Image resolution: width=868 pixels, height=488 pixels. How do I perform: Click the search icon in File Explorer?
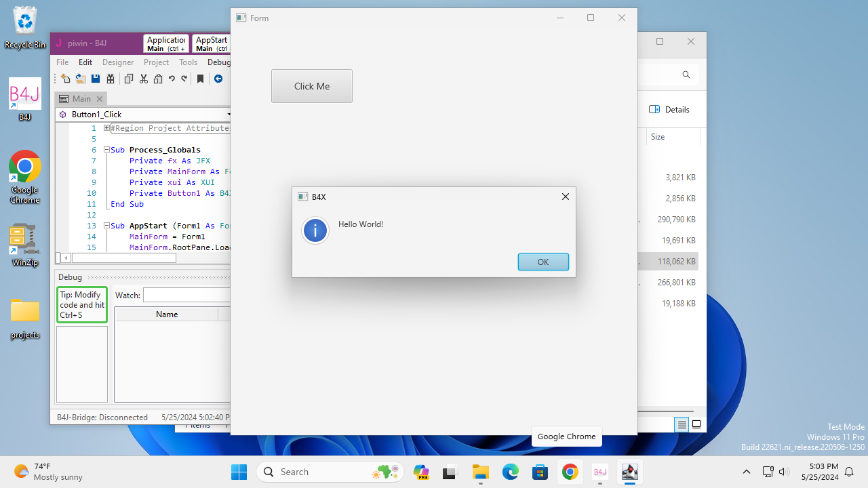686,75
